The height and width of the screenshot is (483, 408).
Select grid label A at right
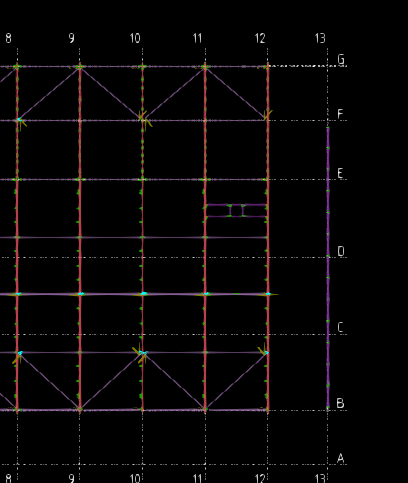(340, 458)
